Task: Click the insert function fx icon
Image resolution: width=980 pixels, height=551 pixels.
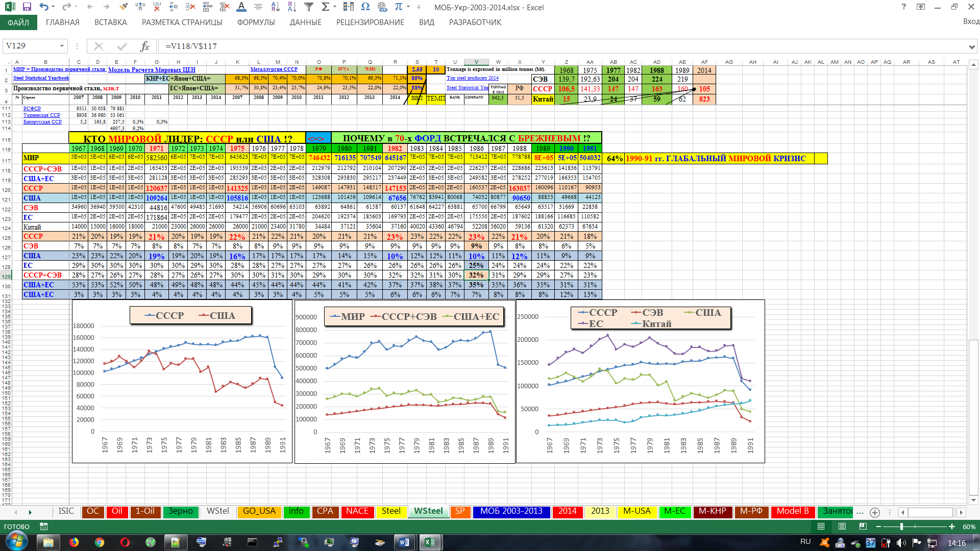Action: coord(144,46)
